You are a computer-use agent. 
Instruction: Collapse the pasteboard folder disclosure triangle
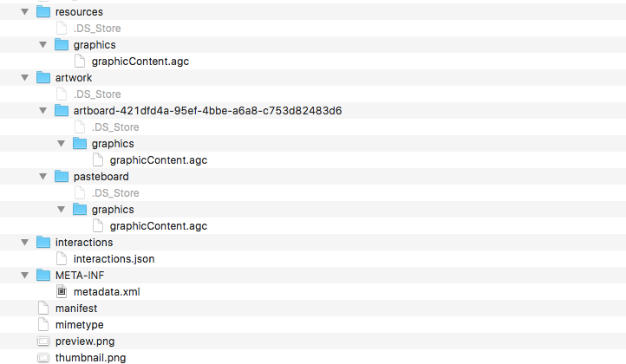pos(42,177)
